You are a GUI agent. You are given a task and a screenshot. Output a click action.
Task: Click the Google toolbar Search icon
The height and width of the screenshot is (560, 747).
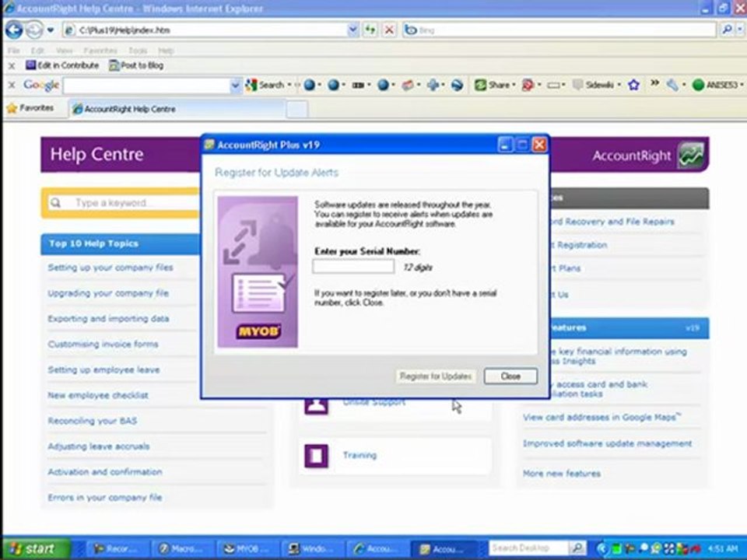[x=251, y=86]
